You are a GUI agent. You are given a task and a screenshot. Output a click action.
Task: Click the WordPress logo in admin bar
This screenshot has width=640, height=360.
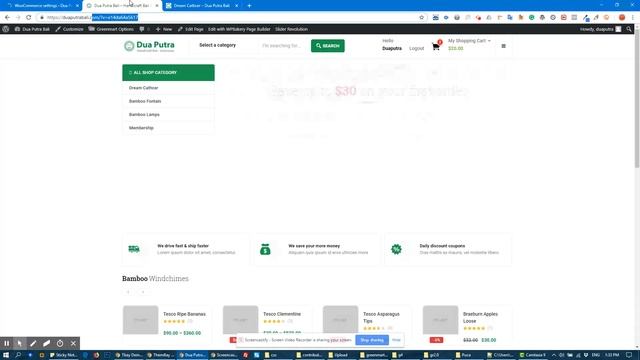6,29
